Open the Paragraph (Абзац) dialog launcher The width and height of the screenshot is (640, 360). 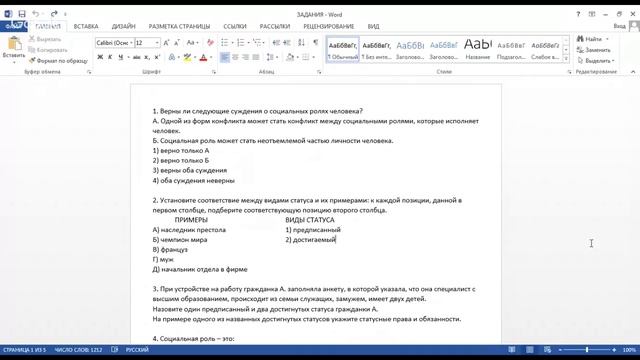coord(319,72)
